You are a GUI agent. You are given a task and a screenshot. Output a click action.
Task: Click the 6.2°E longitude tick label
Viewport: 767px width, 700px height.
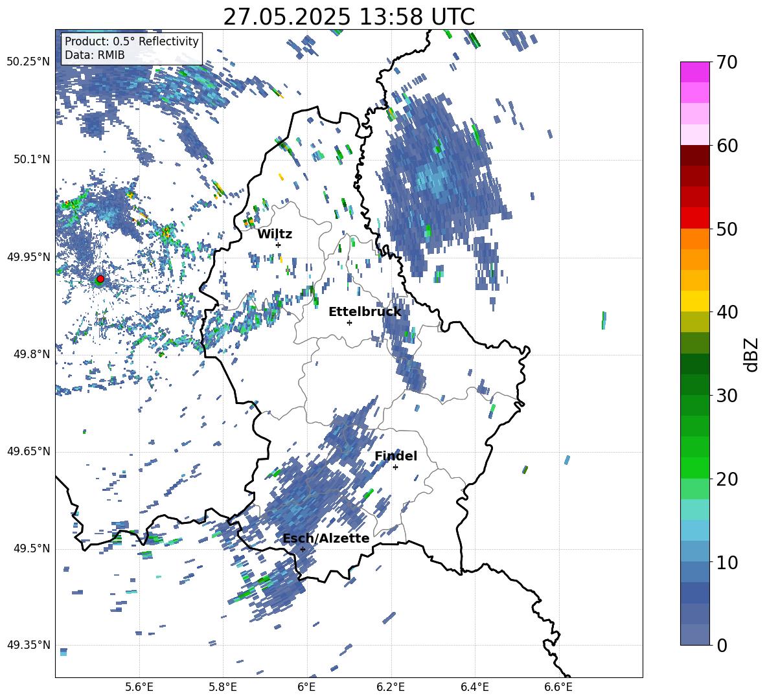391,688
